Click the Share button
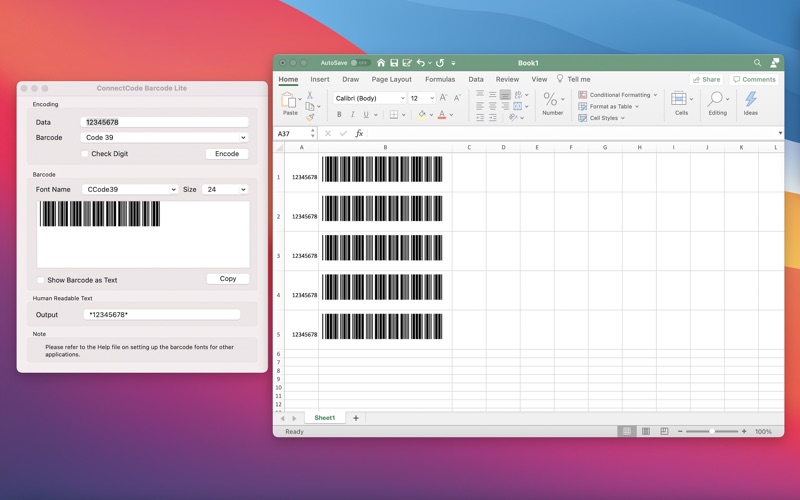The width and height of the screenshot is (800, 500). click(706, 79)
